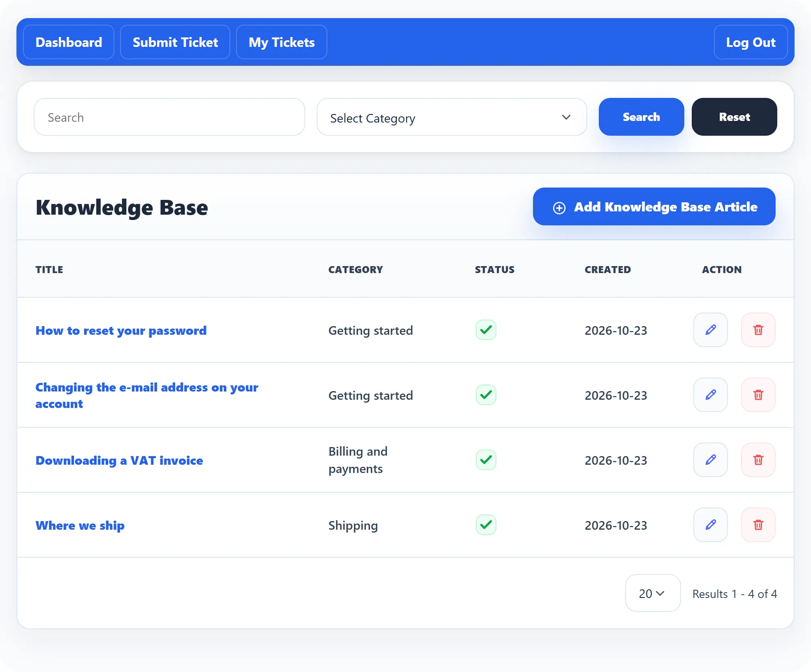Click Log Out in the navigation bar

coord(751,42)
